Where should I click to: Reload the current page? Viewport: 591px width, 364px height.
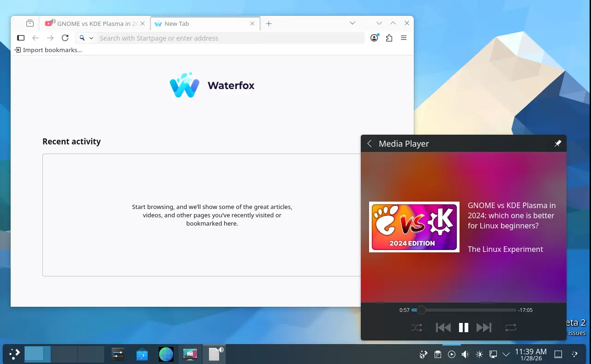65,38
